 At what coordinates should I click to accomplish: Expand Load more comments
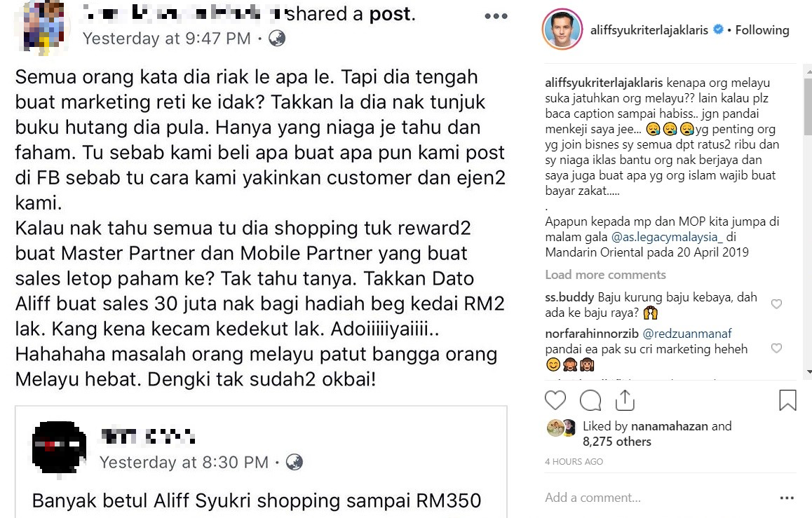click(605, 275)
